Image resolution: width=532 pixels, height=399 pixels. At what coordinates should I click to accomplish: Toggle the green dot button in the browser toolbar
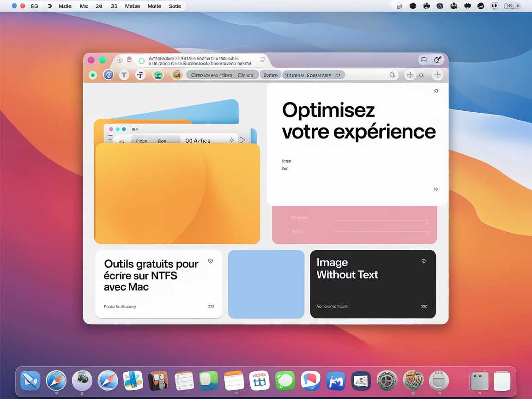click(x=93, y=75)
